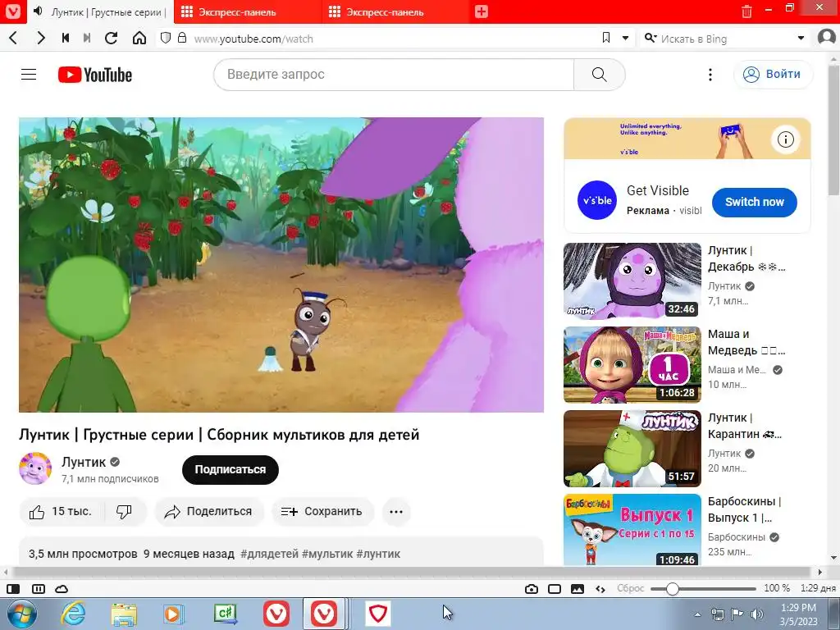Viewport: 840px width, 630px height.
Task: Launch Internet Explorer from taskbar
Action: click(73, 614)
